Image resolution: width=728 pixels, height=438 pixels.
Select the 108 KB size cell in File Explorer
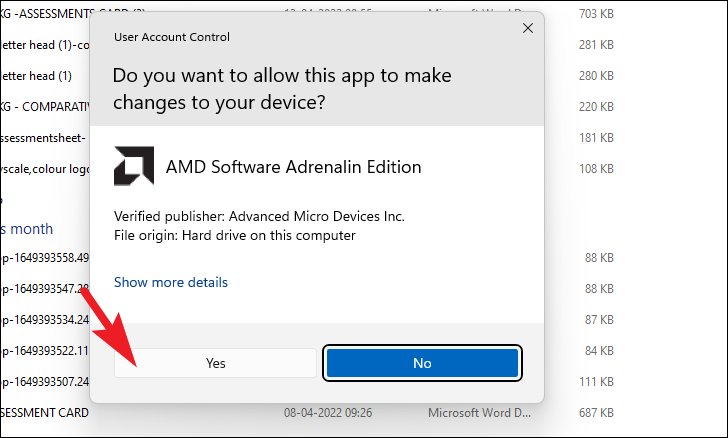tap(596, 169)
